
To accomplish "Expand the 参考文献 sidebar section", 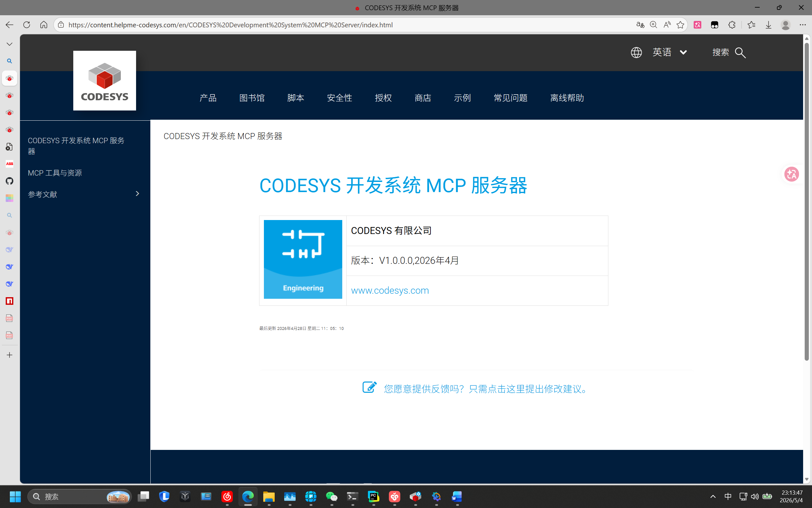I will [137, 194].
